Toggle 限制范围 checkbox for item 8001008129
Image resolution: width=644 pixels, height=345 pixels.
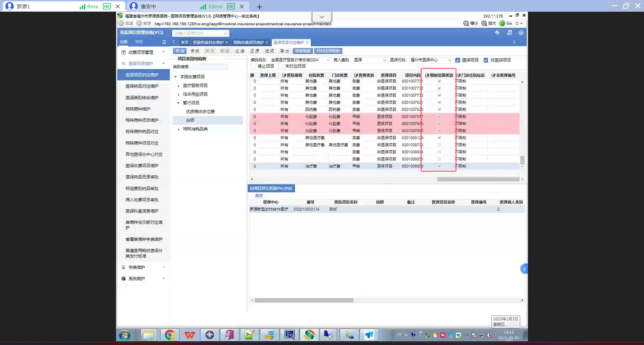[439, 138]
